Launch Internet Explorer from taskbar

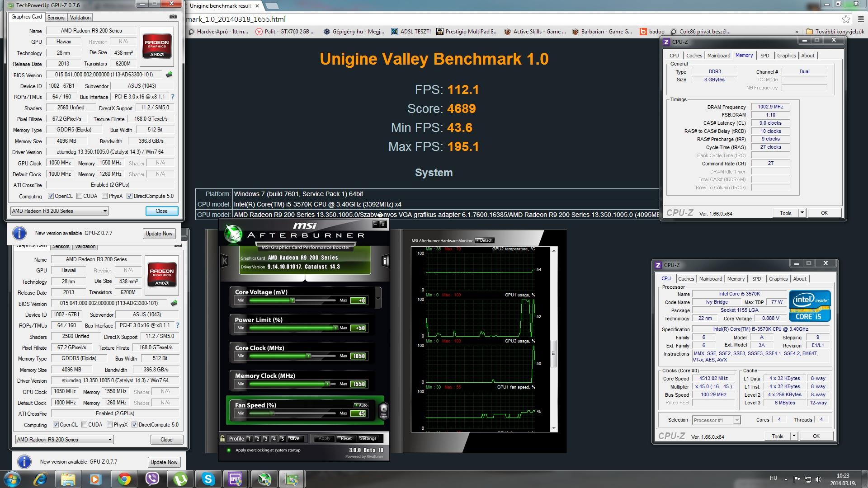[x=41, y=479]
